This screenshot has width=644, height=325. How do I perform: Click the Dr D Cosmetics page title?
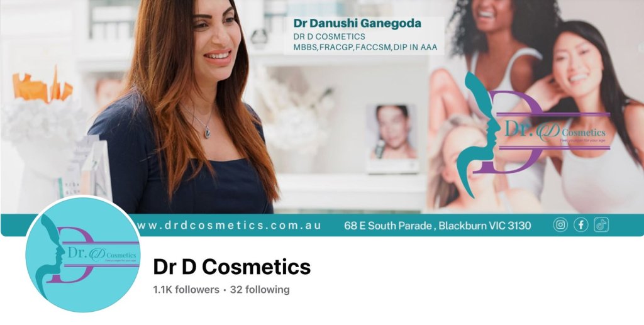point(231,267)
